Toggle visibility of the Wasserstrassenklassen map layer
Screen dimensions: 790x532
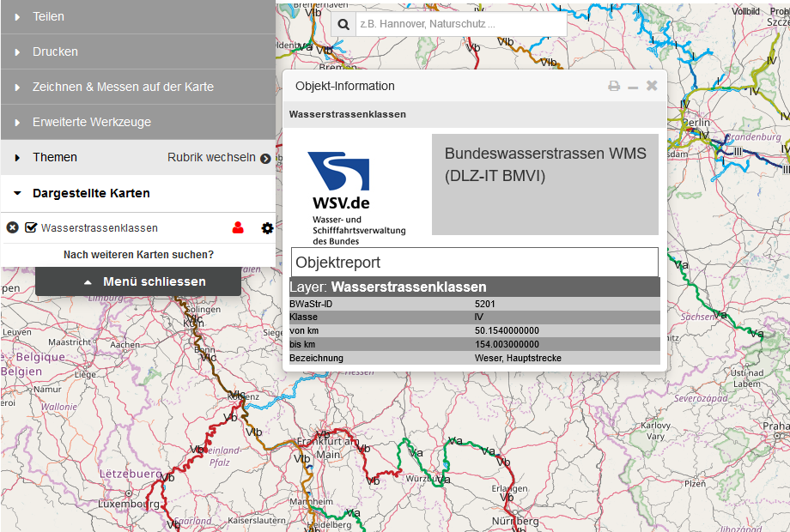click(x=31, y=227)
